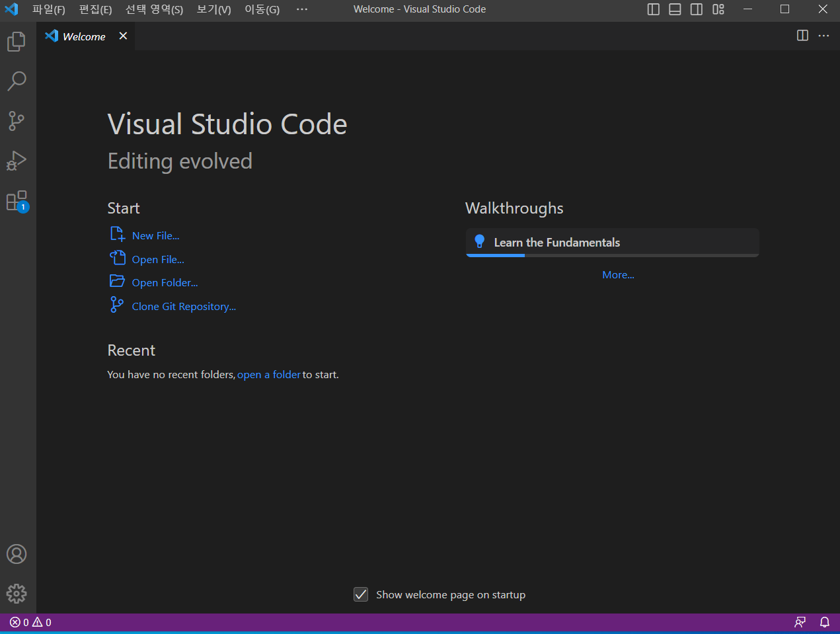Open the Search view in activity bar
This screenshot has height=634, width=840.
coord(17,81)
